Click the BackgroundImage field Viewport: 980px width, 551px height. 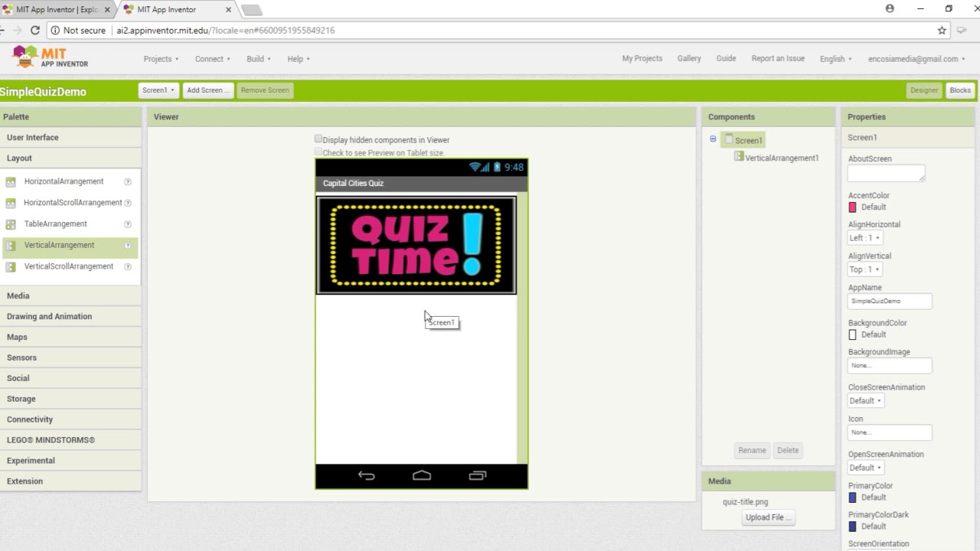pos(890,366)
